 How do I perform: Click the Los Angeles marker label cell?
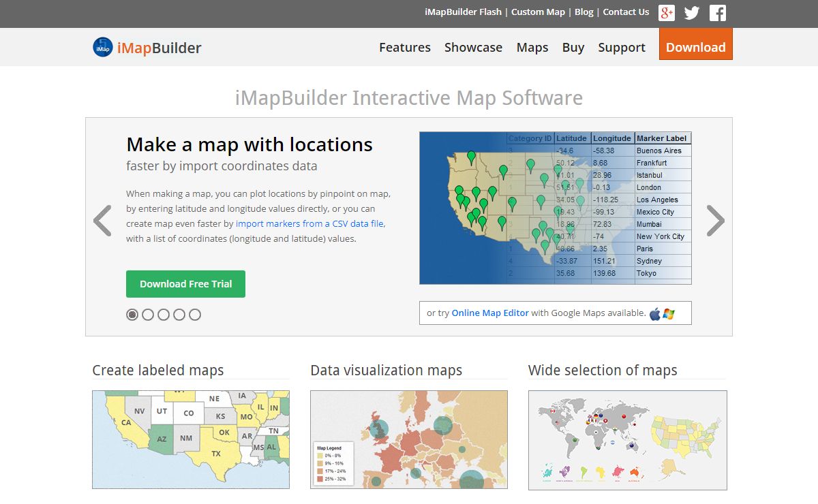pos(663,200)
